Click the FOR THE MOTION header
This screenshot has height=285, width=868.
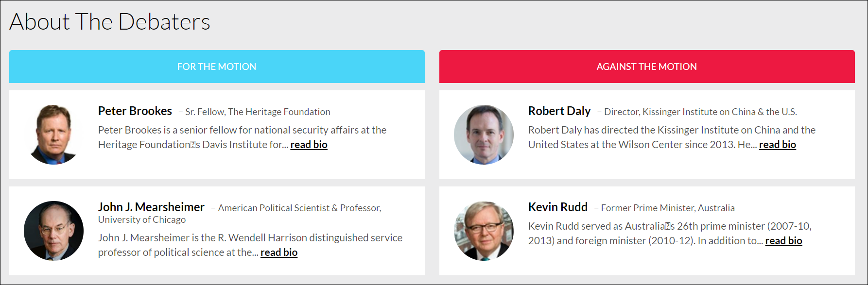tap(216, 67)
